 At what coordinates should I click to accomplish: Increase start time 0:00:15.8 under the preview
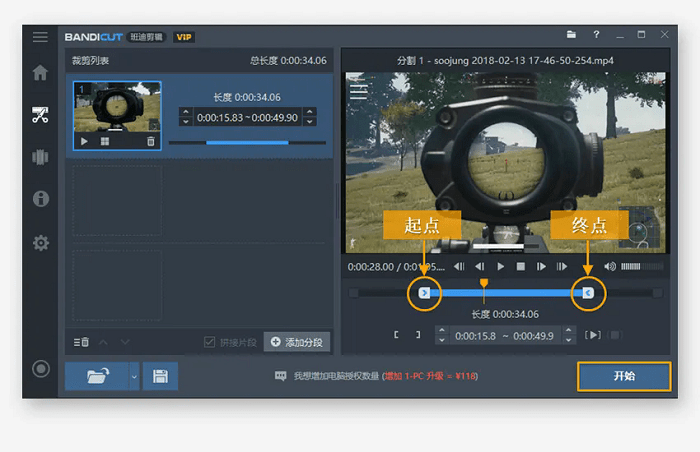coord(442,331)
